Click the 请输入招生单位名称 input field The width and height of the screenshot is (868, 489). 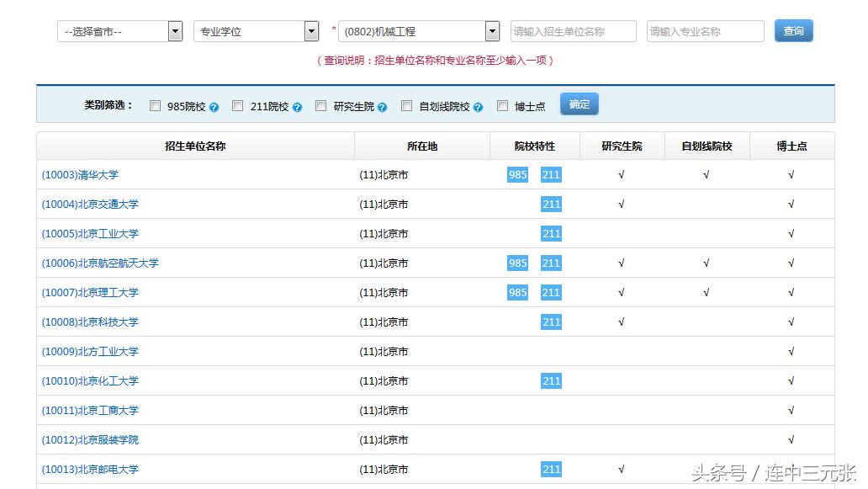point(573,30)
